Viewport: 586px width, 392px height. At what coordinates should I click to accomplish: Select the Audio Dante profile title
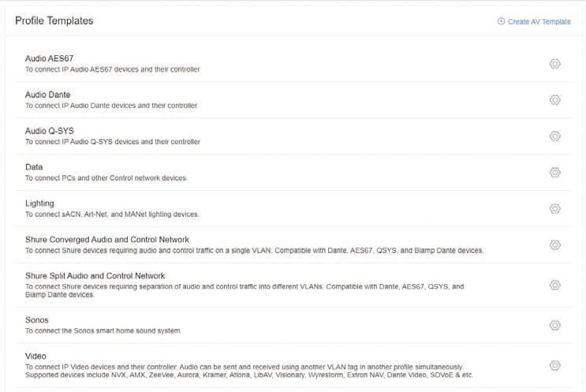tap(47, 95)
